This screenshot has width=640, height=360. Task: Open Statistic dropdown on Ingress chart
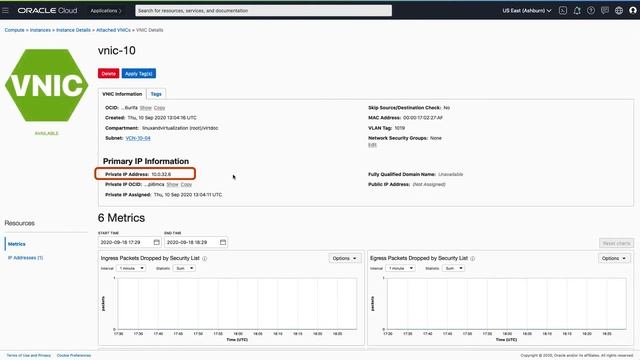pos(184,268)
